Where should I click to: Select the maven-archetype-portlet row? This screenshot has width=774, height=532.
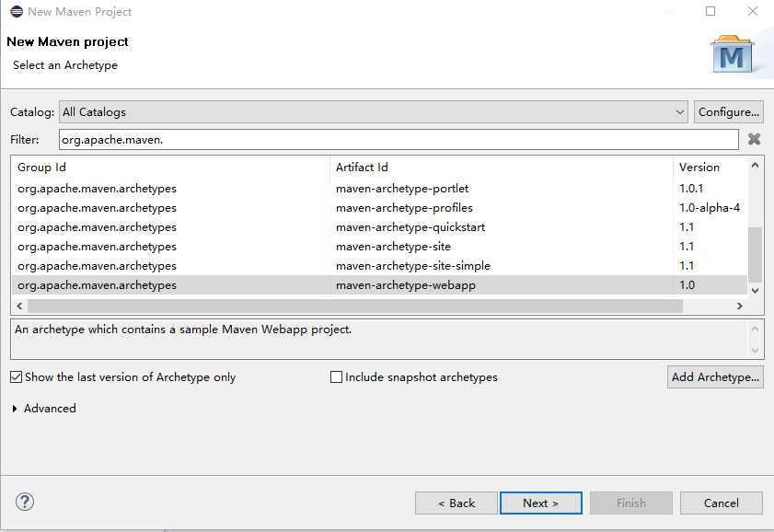pyautogui.click(x=379, y=189)
